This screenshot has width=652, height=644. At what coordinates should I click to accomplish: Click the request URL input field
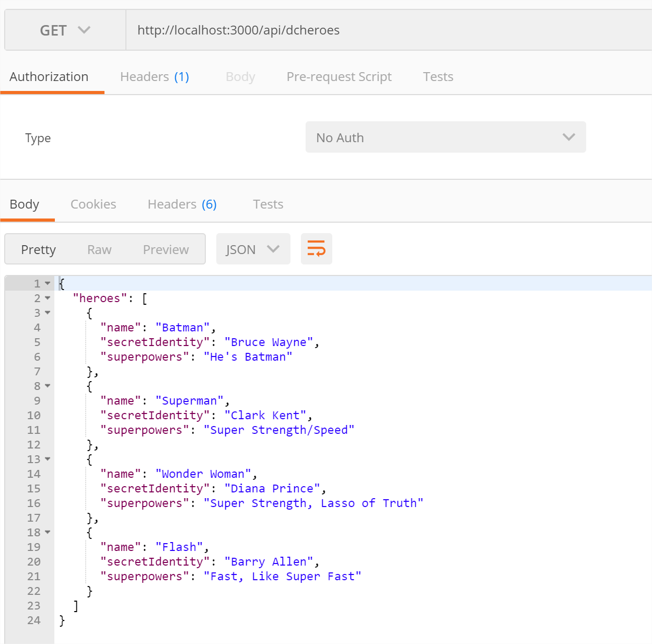point(389,30)
